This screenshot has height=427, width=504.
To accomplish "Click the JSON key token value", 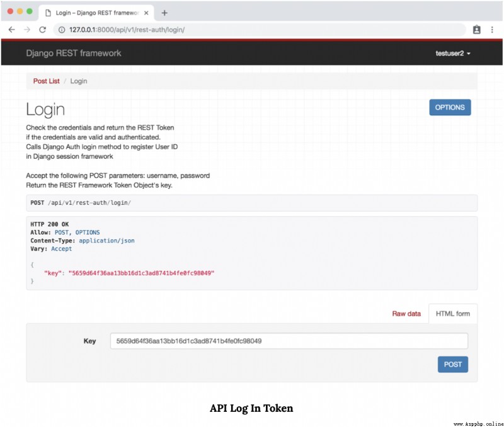I will pos(141,273).
